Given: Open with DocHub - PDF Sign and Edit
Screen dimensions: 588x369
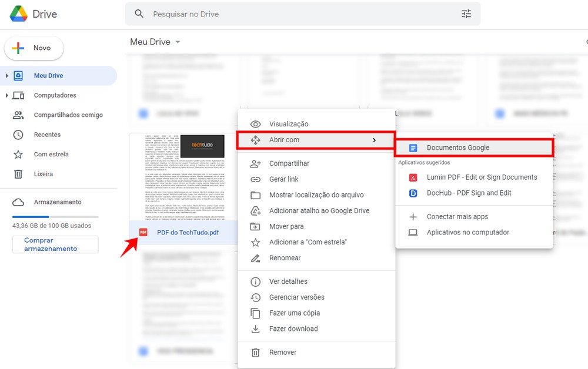Looking at the screenshot, I should click(474, 193).
